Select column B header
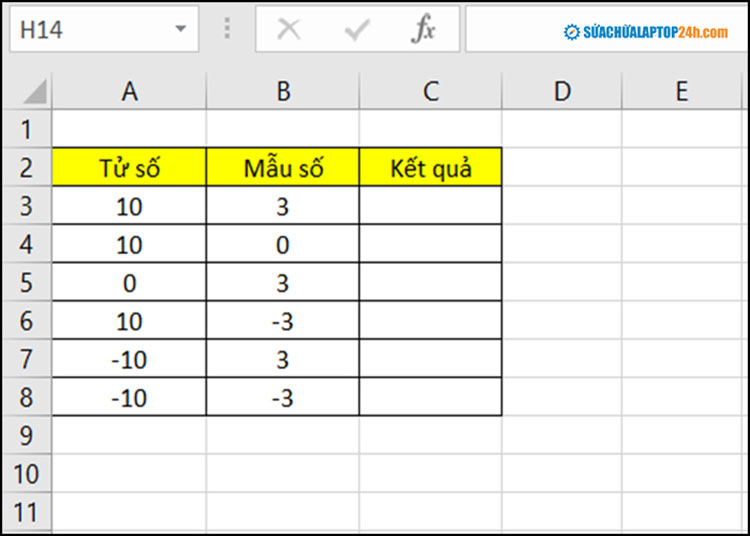Screen dimensions: 750x536 click(283, 92)
